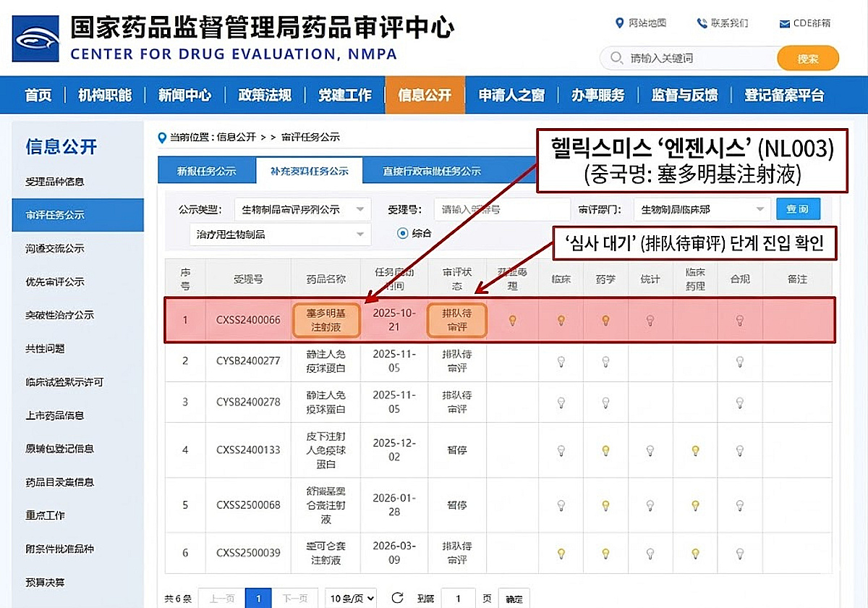Click the blue 查询 button
The width and height of the screenshot is (868, 608).
pyautogui.click(x=798, y=208)
